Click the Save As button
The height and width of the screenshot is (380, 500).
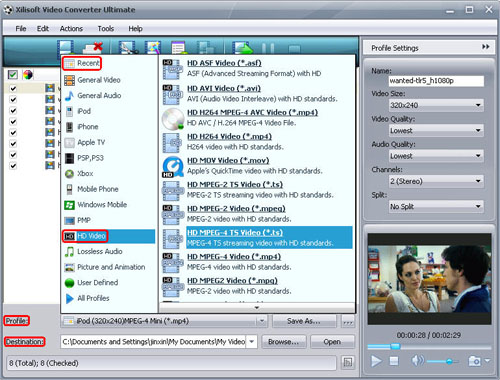click(304, 321)
